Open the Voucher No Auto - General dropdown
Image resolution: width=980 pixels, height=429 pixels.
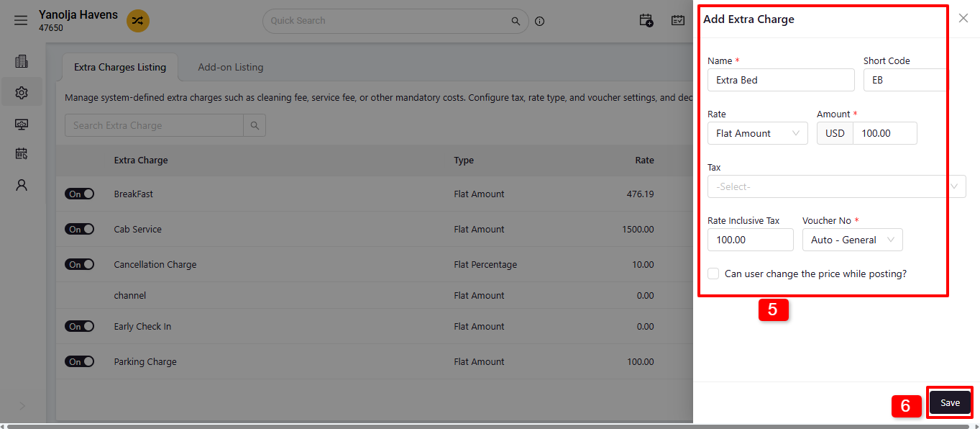click(853, 240)
